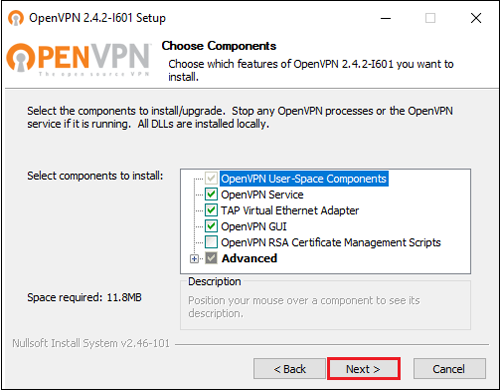Click the OpenVPN logo banner
This screenshot has height=390, width=500.
click(79, 59)
